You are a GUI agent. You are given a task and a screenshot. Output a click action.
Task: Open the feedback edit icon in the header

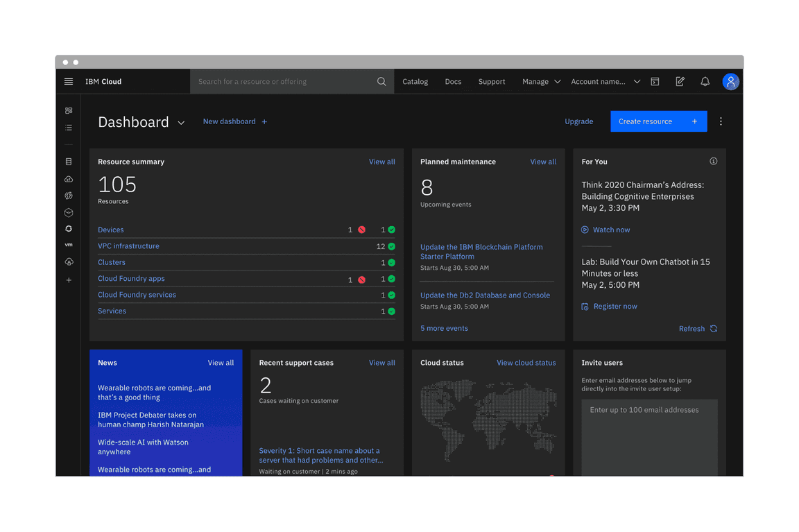pos(680,81)
